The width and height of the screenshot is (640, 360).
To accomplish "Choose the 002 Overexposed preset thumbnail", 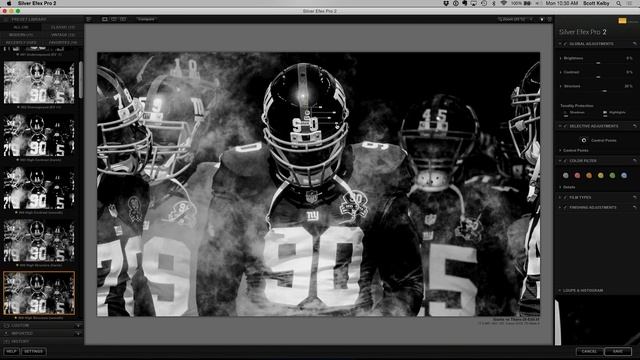I will [x=39, y=83].
